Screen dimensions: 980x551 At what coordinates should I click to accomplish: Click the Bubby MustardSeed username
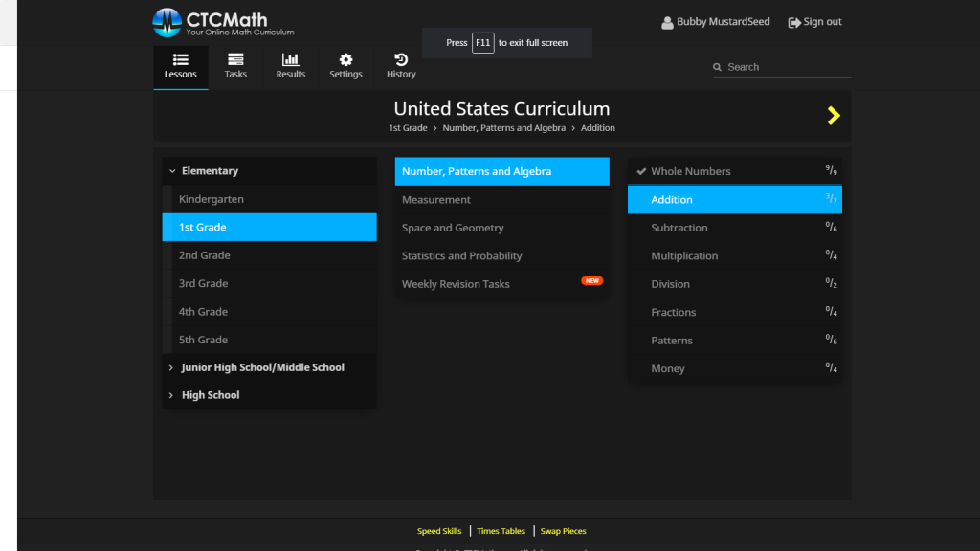click(x=724, y=22)
